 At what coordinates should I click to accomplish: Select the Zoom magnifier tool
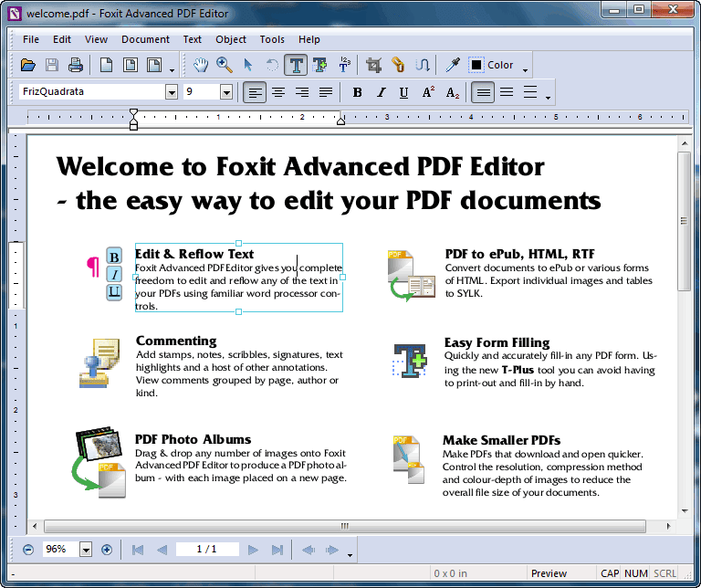click(225, 66)
